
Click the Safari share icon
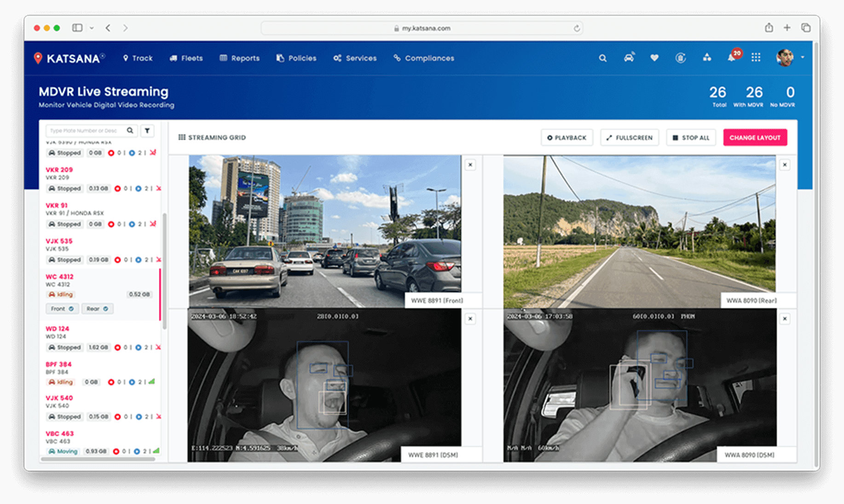[x=769, y=28]
